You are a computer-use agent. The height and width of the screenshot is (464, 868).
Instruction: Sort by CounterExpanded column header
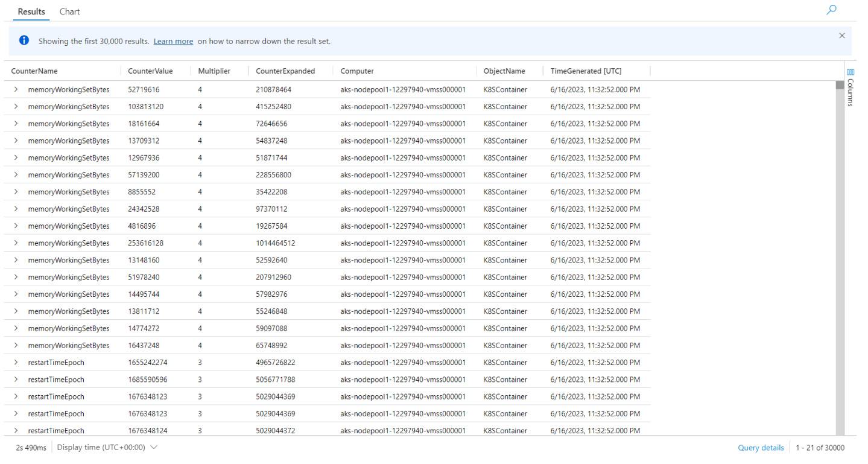click(285, 71)
